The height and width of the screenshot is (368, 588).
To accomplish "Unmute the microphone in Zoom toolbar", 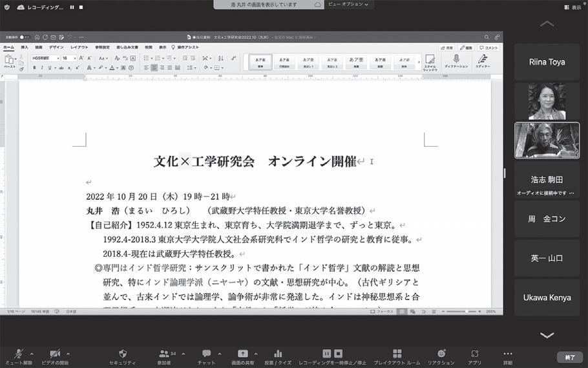I will tap(19, 356).
